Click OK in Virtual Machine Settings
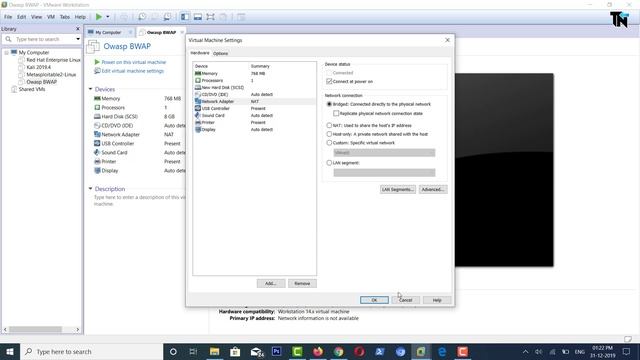 point(374,300)
